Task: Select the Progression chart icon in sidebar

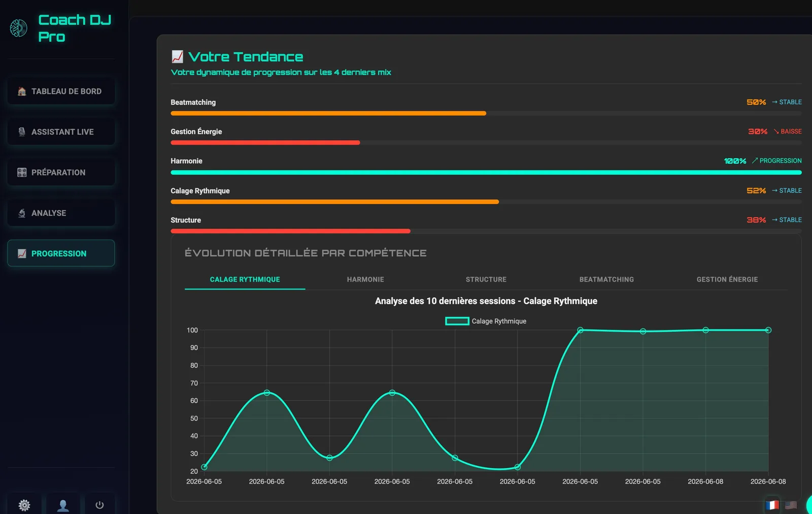Action: pyautogui.click(x=22, y=254)
